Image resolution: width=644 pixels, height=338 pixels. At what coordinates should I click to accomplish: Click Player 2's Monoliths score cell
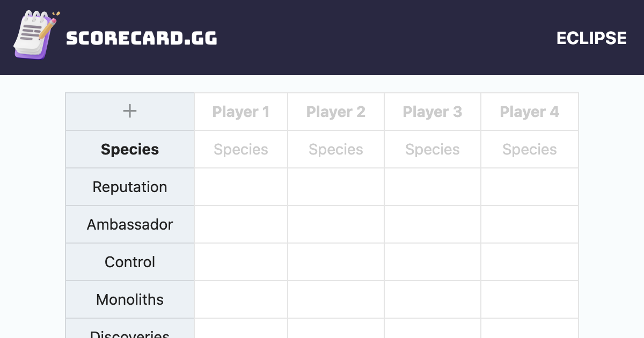336,300
